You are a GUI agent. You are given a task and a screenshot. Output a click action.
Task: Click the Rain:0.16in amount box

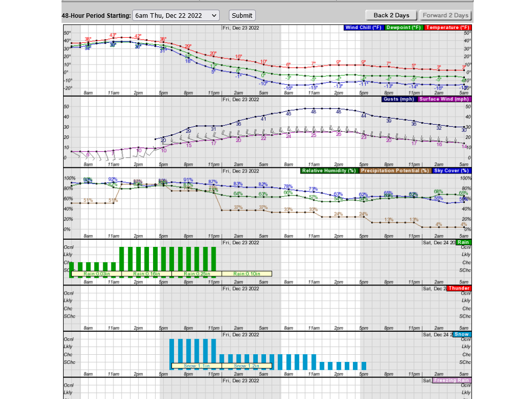point(146,274)
